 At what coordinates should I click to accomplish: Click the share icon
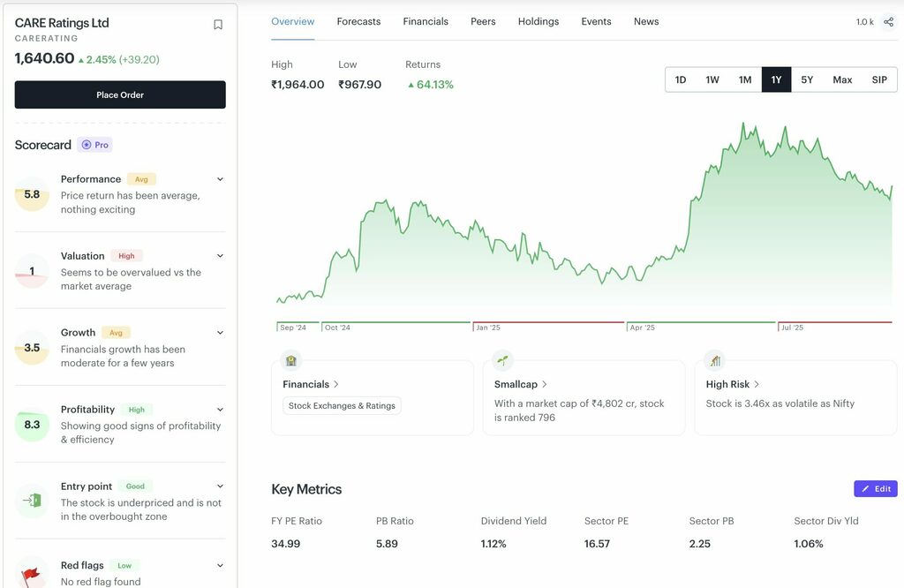point(889,22)
